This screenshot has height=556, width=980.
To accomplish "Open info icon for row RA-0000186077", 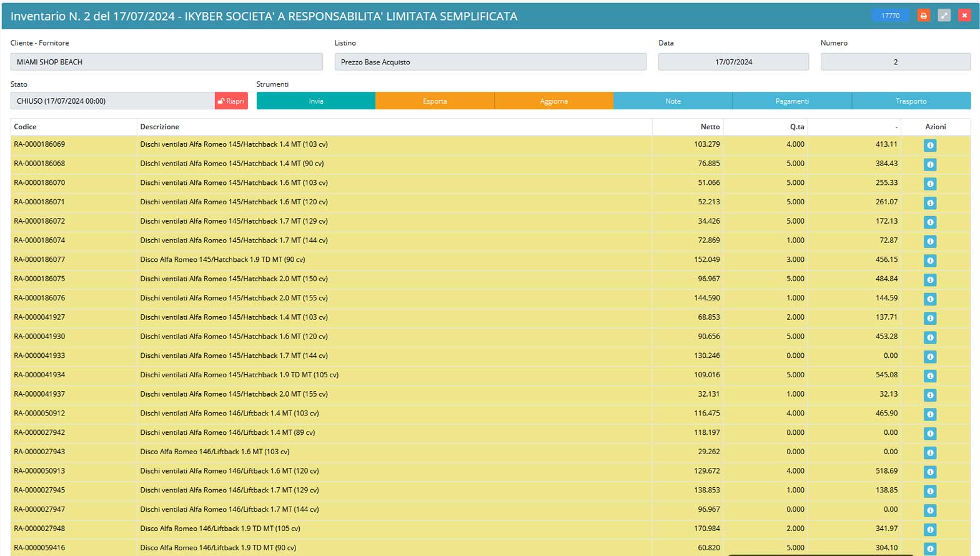I will (930, 261).
